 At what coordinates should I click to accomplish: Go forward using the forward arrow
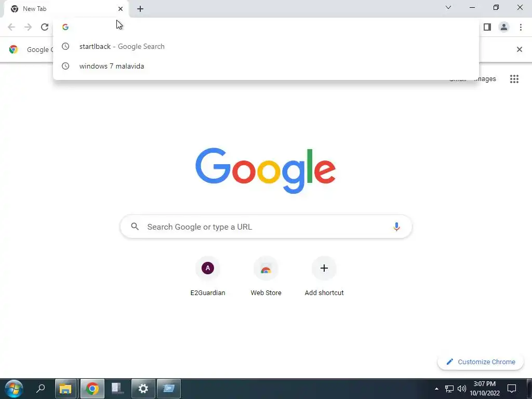[28, 27]
